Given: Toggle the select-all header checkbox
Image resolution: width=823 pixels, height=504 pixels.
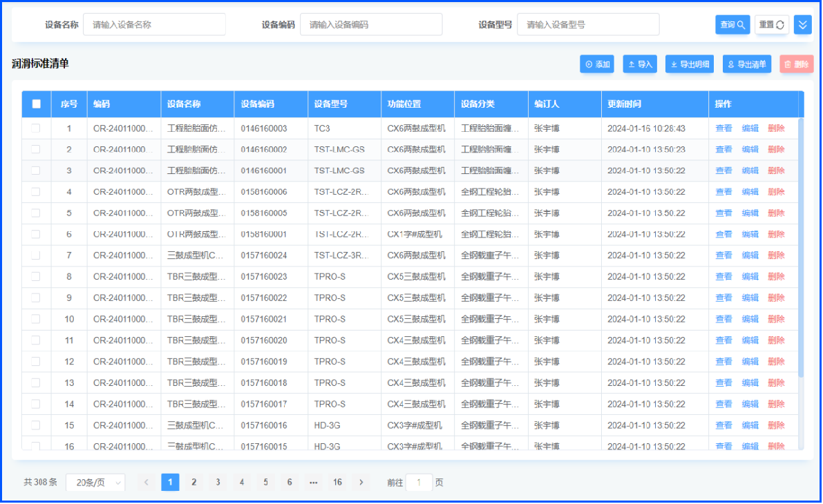Looking at the screenshot, I should (x=36, y=104).
